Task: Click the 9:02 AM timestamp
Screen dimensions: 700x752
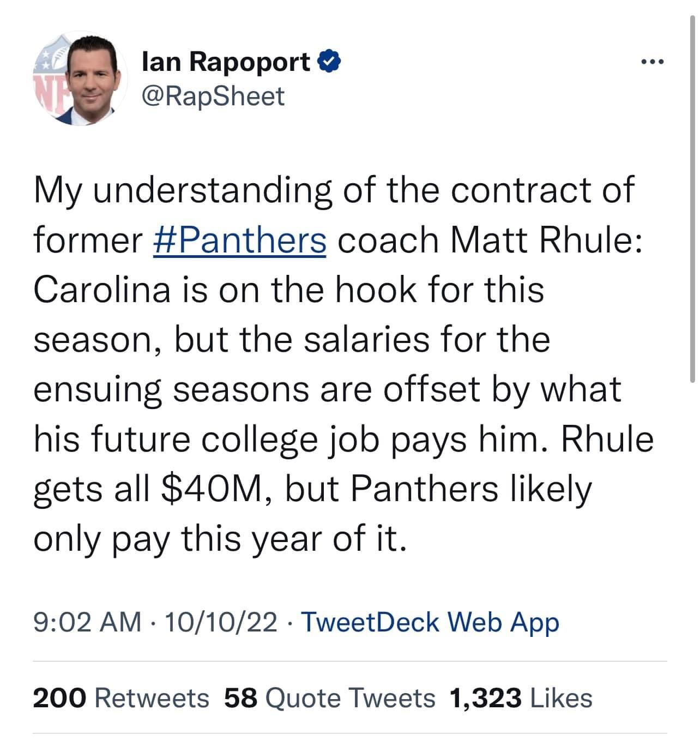Action: coord(87,622)
